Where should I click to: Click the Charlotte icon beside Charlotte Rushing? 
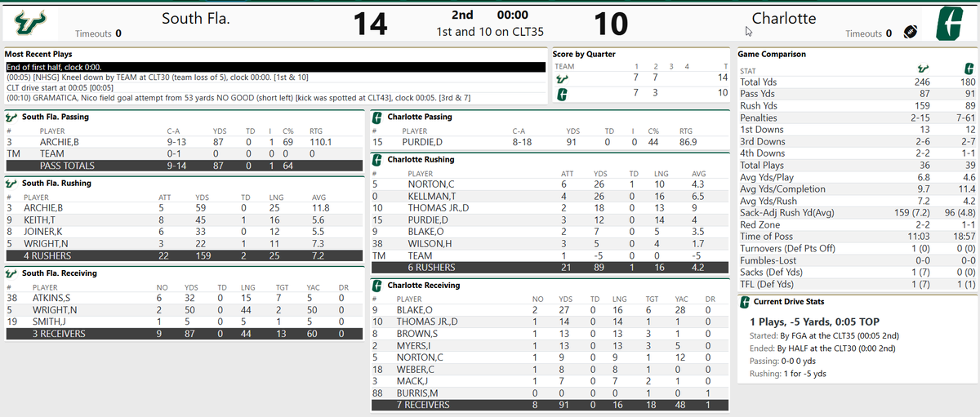(x=378, y=159)
